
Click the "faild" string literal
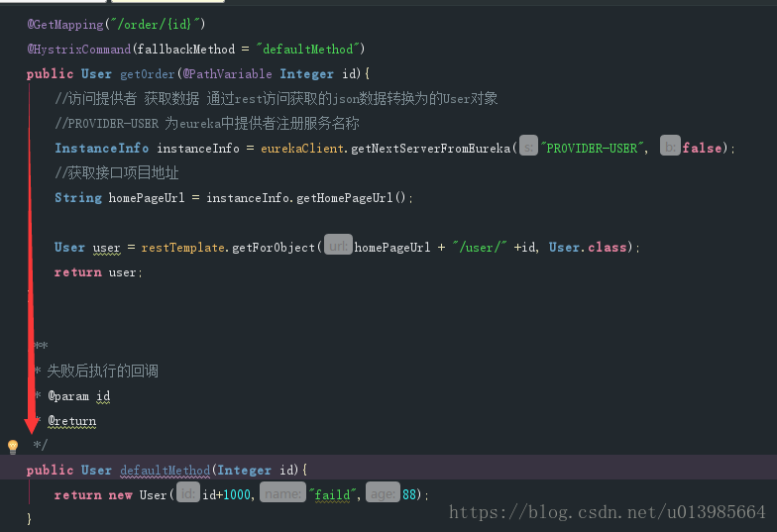[333, 495]
